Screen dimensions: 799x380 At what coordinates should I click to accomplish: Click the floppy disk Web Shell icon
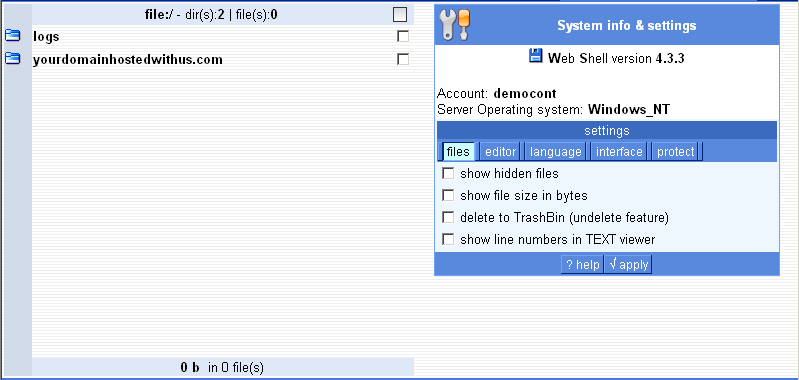coord(536,56)
